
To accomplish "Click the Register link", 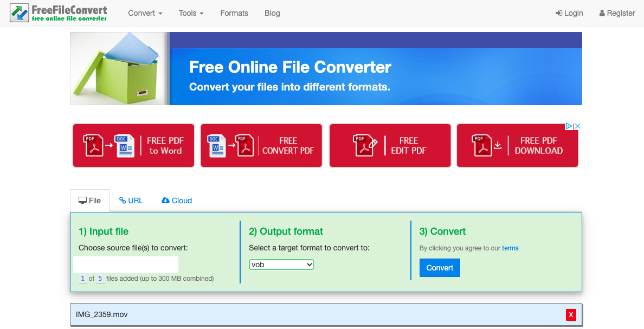I will (617, 13).
